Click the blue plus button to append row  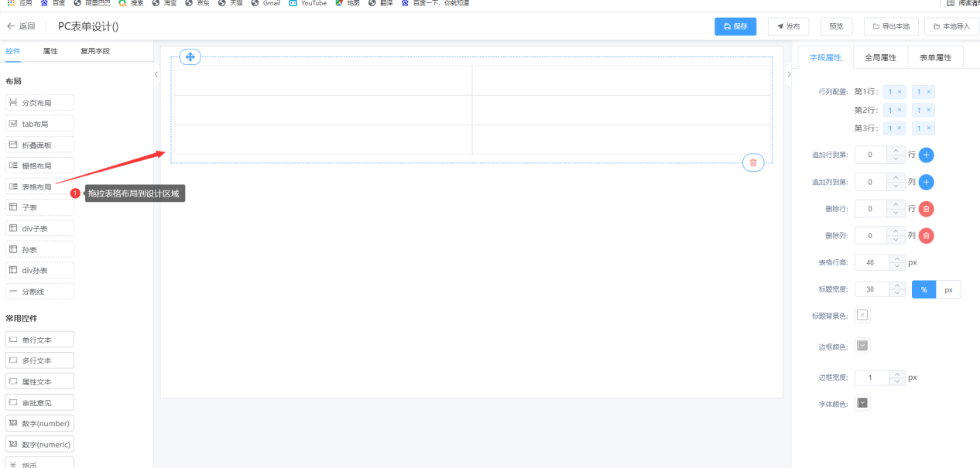coord(926,155)
